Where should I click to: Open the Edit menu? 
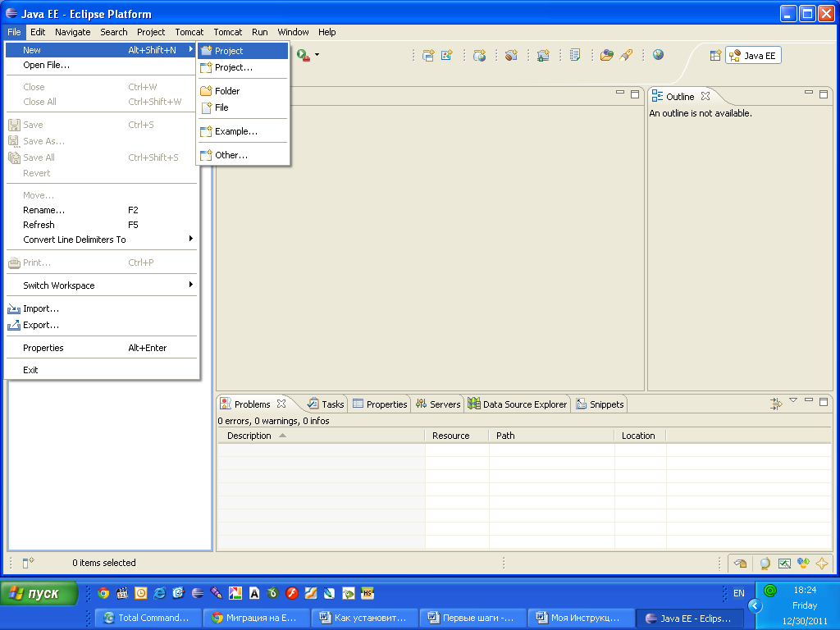pyautogui.click(x=38, y=32)
